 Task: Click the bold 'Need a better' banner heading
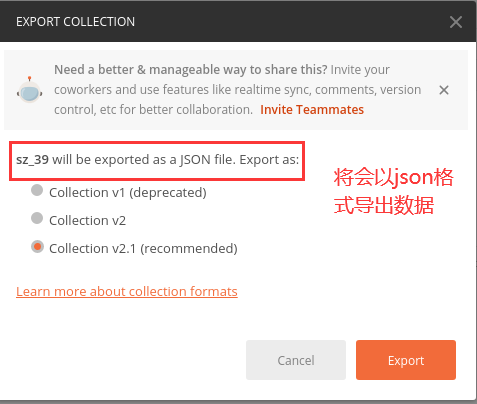tap(191, 70)
